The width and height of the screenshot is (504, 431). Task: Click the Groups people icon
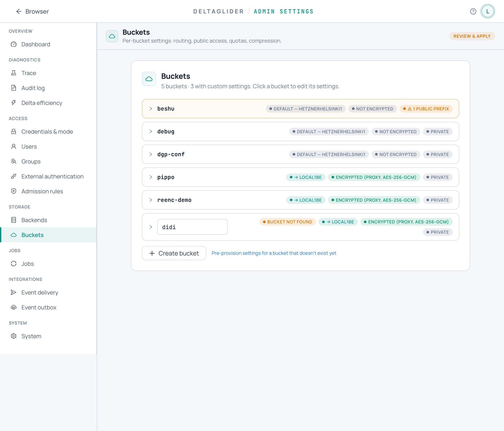tap(14, 161)
